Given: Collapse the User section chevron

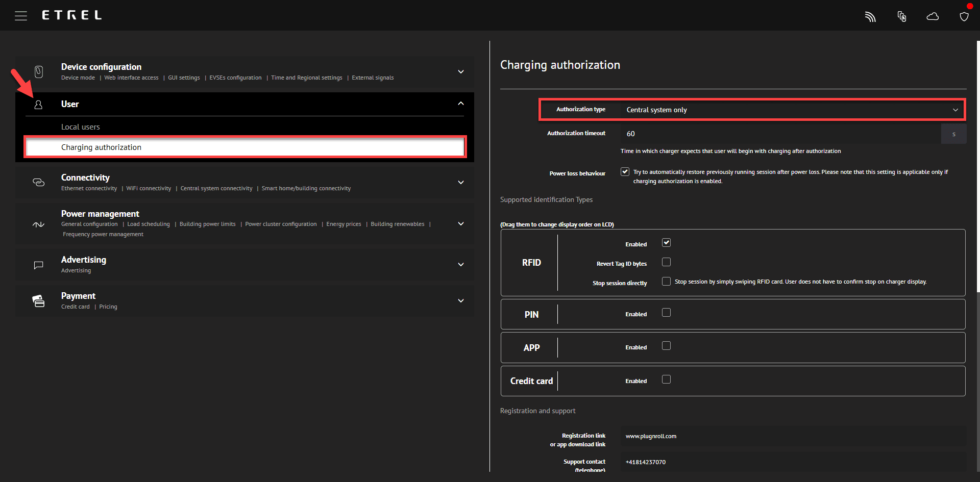Looking at the screenshot, I should tap(461, 104).
